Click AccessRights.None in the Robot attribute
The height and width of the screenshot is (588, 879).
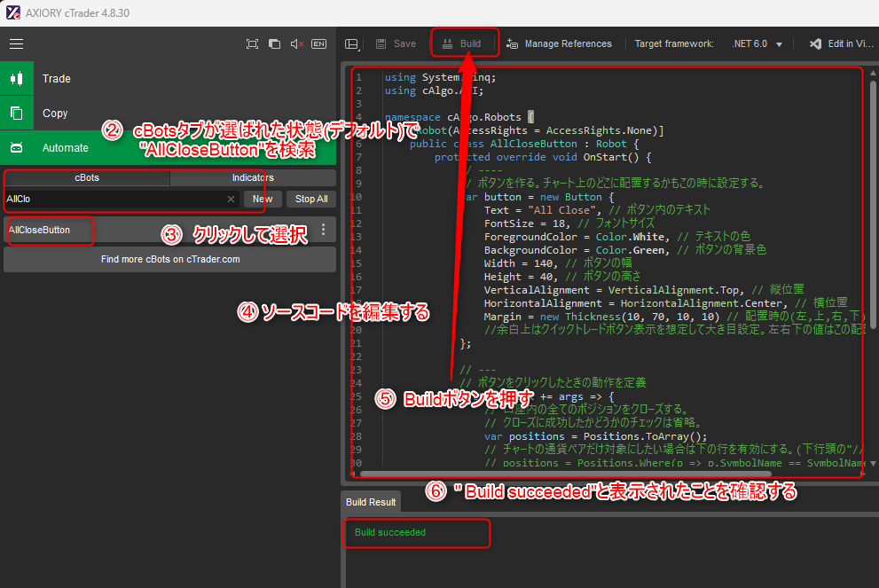[x=599, y=130]
